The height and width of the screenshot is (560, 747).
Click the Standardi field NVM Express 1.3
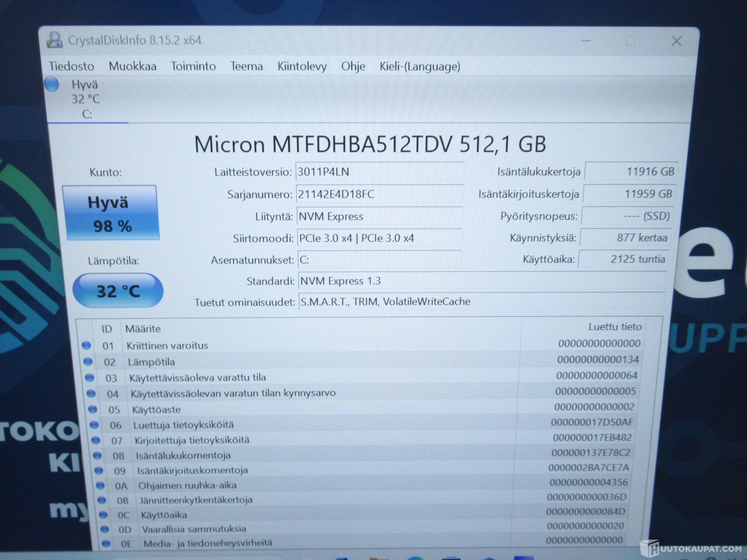click(x=483, y=281)
